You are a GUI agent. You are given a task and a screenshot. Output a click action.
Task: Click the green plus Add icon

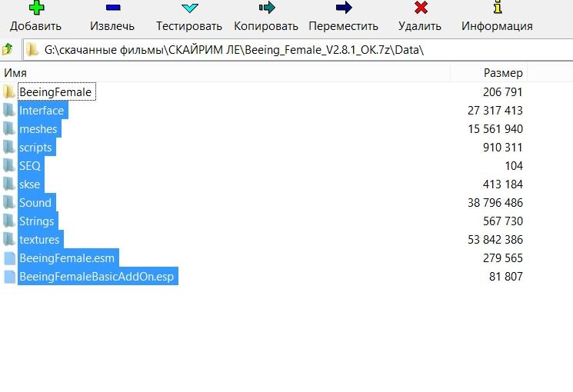35,8
